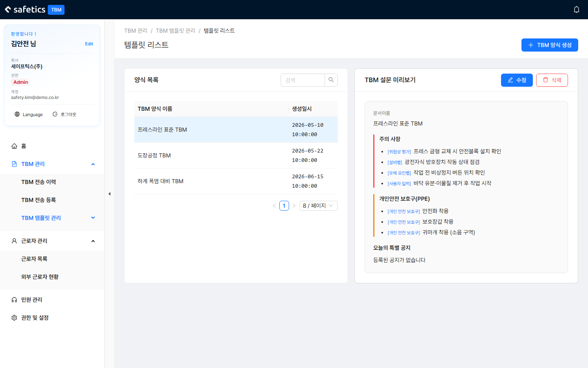Collapse the TBM 관리 menu chevron
The height and width of the screenshot is (368, 588).
click(93, 164)
